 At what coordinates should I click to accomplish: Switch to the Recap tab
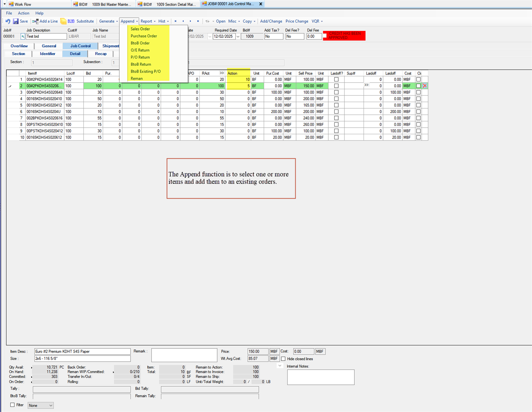coord(101,54)
